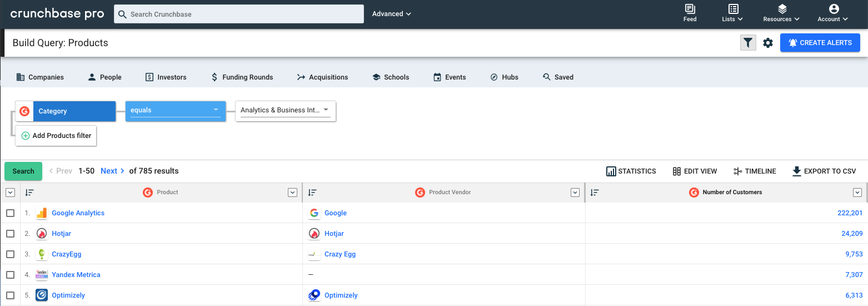Open the 222,201 customers count link
Screen dimensions: 868x306
click(x=850, y=213)
